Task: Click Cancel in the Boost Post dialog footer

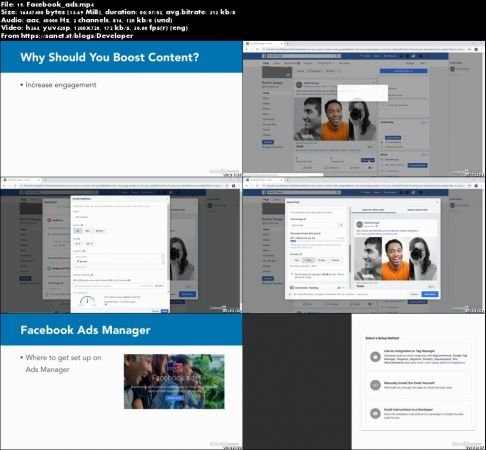Action: [x=414, y=294]
